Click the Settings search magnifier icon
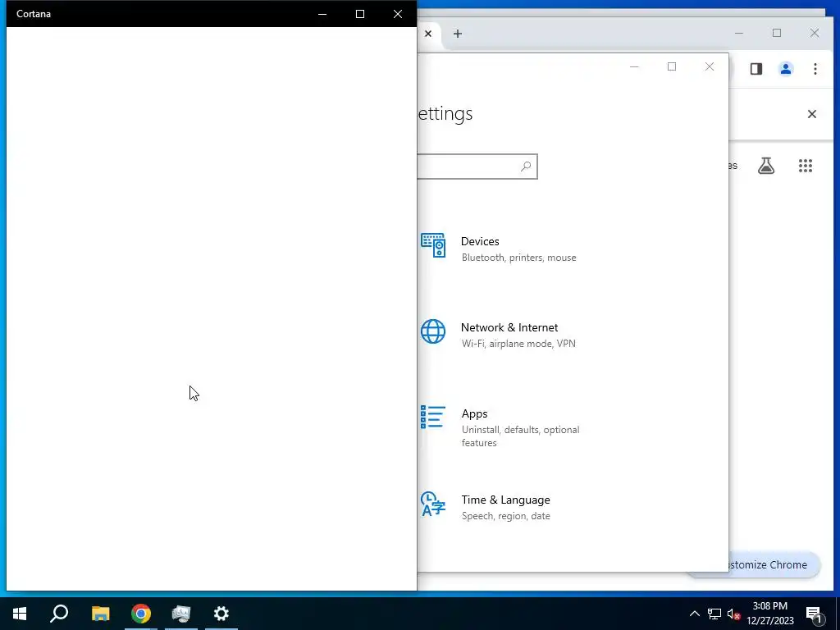This screenshot has width=840, height=630. point(526,167)
